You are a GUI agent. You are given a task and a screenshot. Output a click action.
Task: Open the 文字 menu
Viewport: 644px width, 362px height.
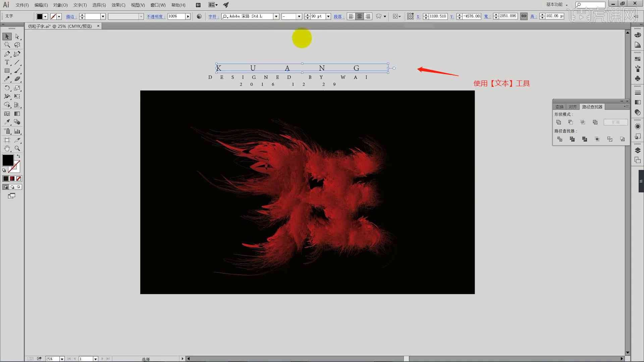pyautogui.click(x=78, y=5)
